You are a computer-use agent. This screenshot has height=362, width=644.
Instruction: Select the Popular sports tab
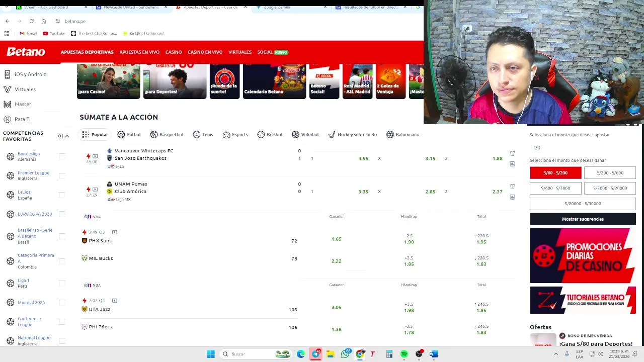click(x=95, y=134)
